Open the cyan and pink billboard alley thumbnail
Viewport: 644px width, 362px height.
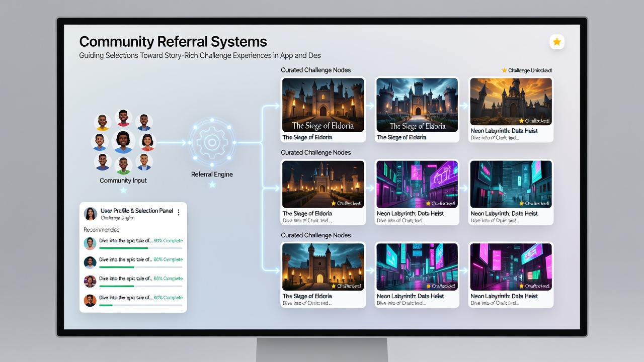417,266
